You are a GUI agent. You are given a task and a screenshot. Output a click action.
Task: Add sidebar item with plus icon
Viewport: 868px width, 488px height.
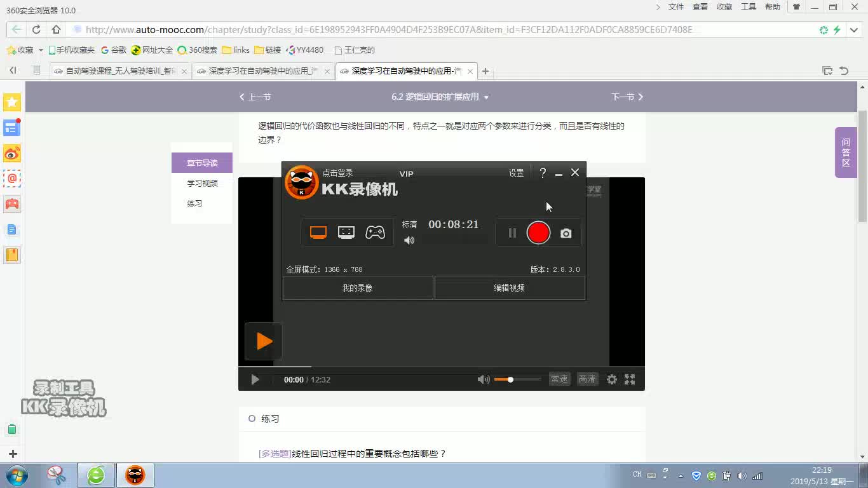13,454
